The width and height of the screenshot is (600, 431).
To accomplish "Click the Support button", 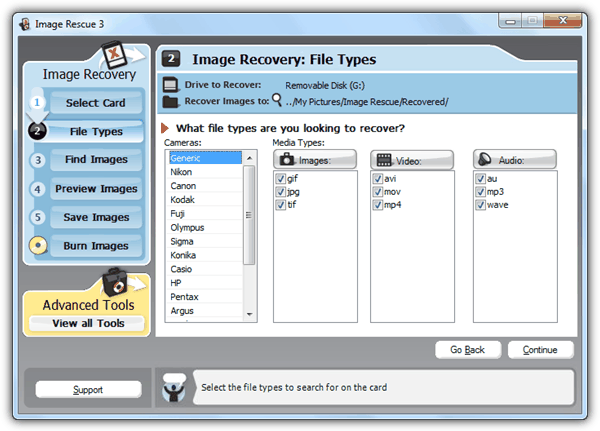I will tap(88, 390).
